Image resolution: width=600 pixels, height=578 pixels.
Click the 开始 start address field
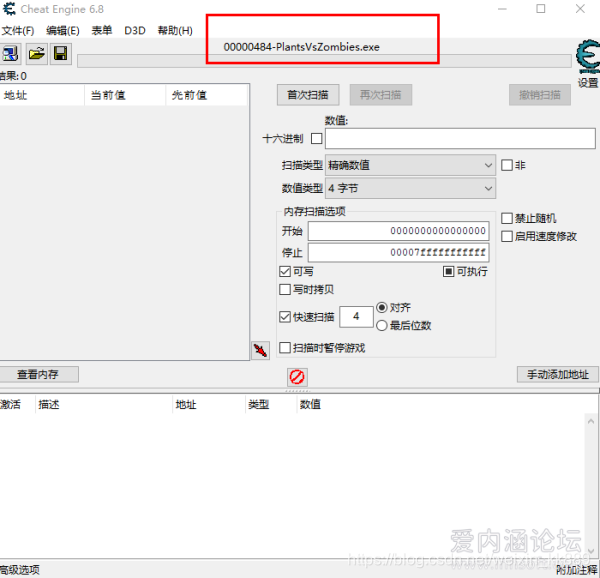click(x=398, y=231)
